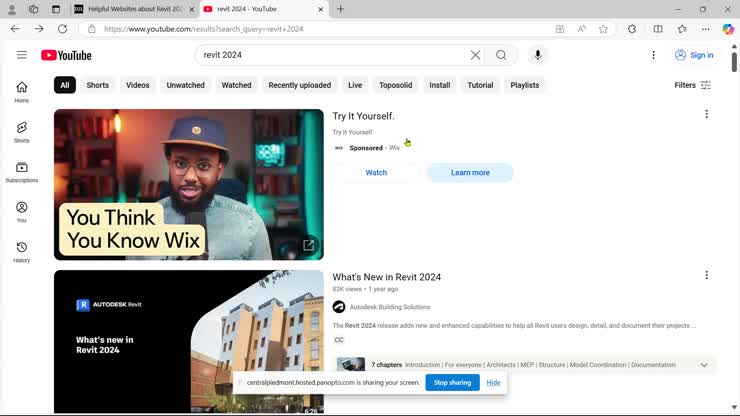
Task: Select the Tutorial filter chip
Action: (480, 85)
